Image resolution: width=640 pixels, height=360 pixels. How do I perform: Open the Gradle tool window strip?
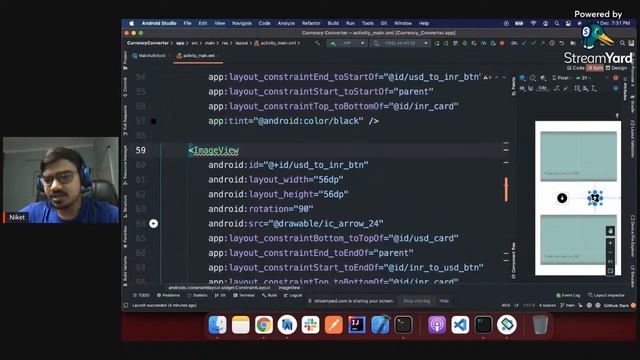coord(632,104)
